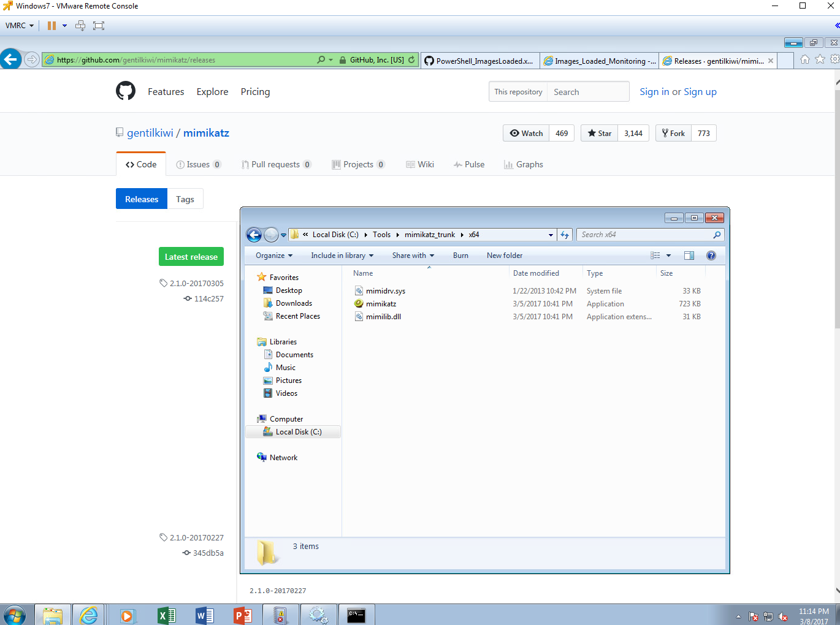Image resolution: width=840 pixels, height=625 pixels.
Task: Enter full screen mode in VMRC toolbar
Action: [x=99, y=26]
